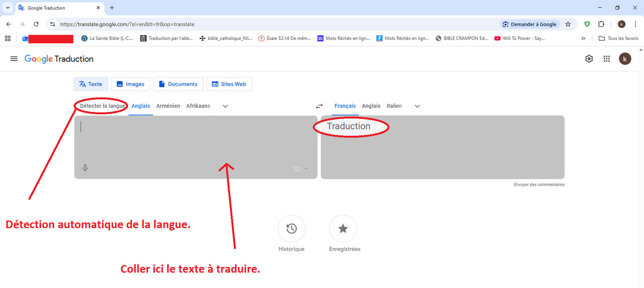Open the Enregistrées saved translations
Screen dimensions: 644x288
click(x=343, y=229)
